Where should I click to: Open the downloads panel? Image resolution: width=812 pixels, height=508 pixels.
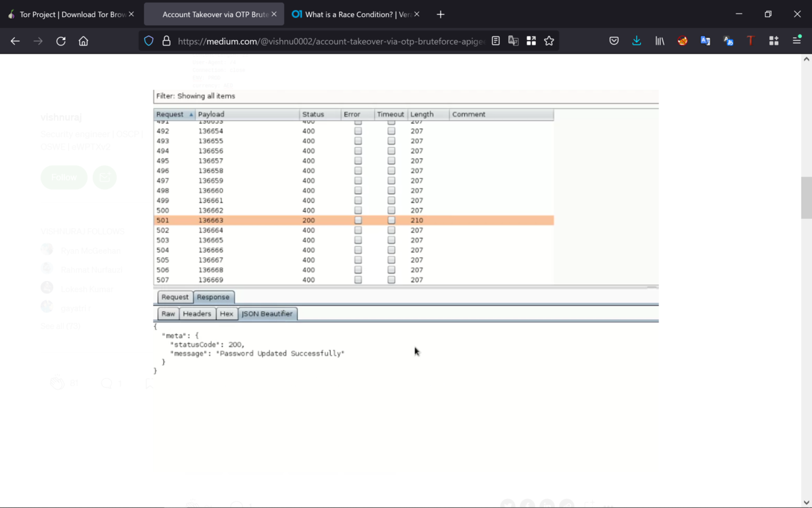click(x=637, y=41)
